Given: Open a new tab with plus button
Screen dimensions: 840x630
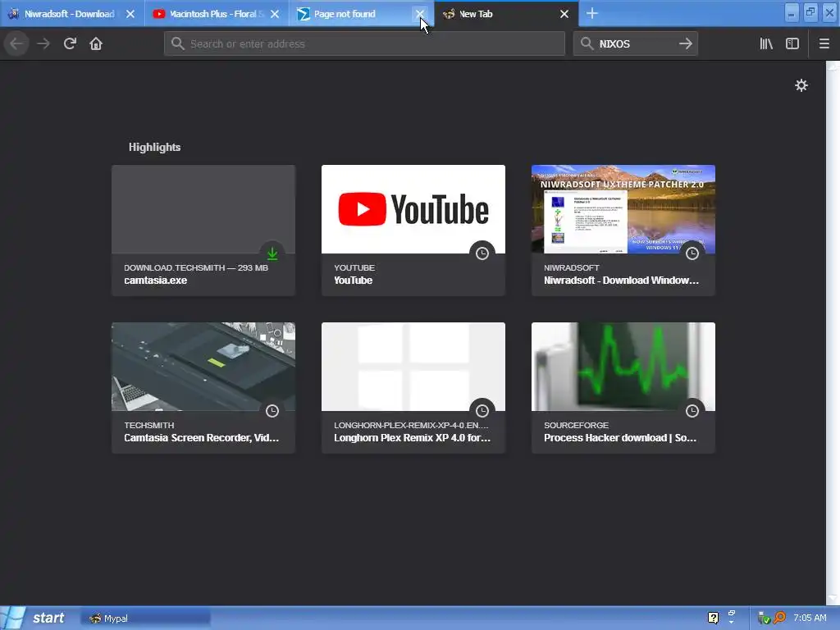Looking at the screenshot, I should click(x=592, y=14).
